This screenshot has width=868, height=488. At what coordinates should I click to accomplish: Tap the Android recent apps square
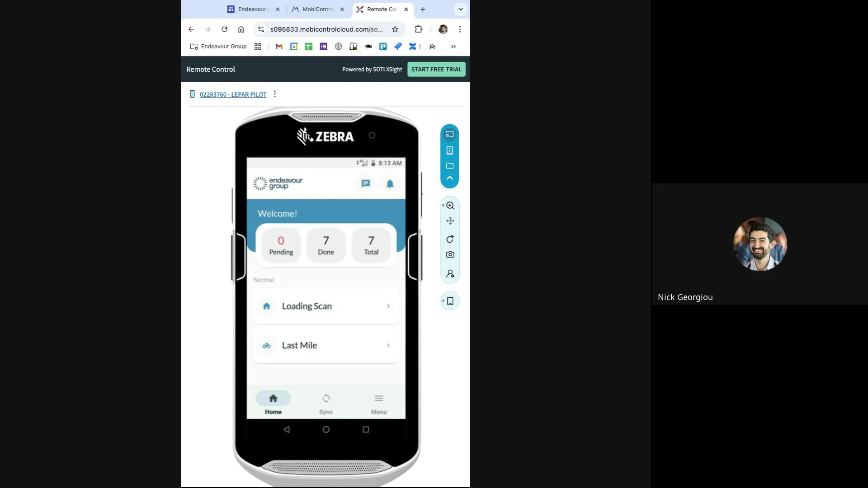pos(366,430)
